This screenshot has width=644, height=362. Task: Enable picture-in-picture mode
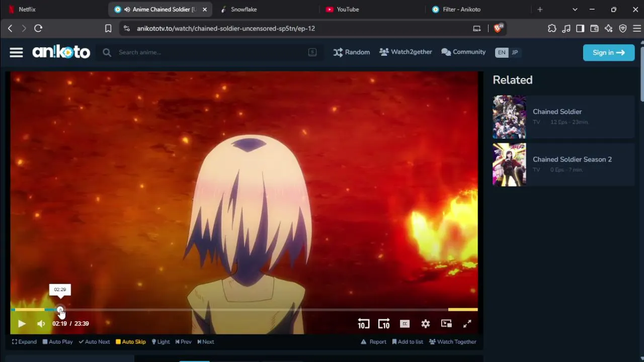pyautogui.click(x=446, y=324)
